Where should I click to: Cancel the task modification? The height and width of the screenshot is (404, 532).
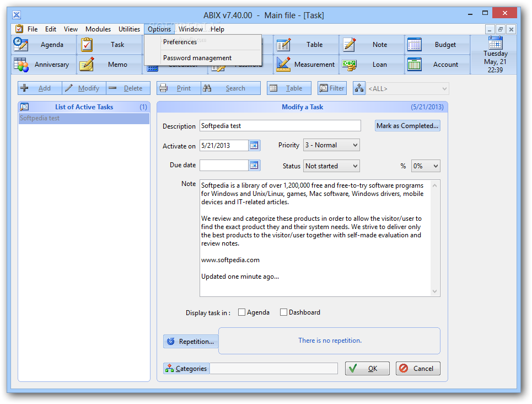[418, 368]
